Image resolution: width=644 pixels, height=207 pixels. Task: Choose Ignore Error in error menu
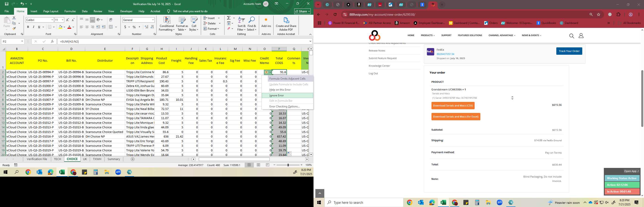tap(287, 95)
